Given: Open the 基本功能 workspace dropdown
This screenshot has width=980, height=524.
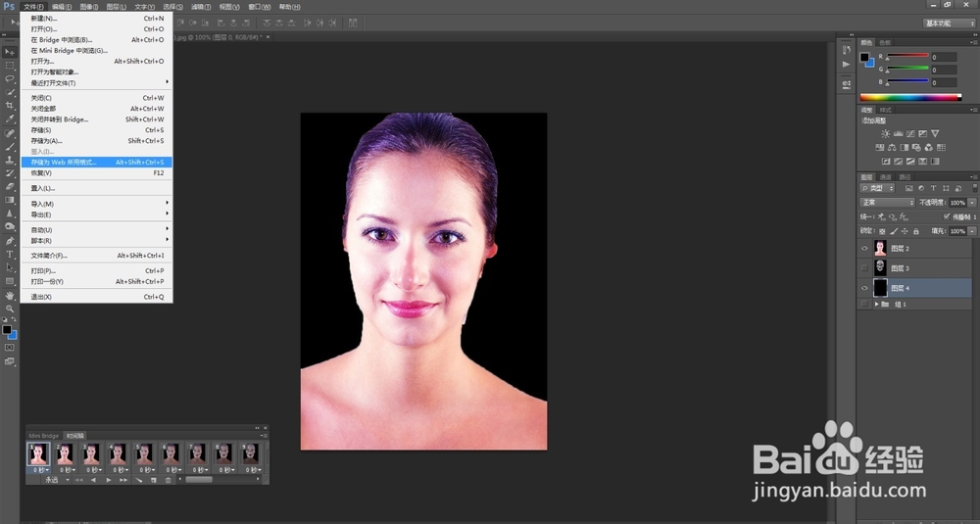Looking at the screenshot, I should point(950,24).
